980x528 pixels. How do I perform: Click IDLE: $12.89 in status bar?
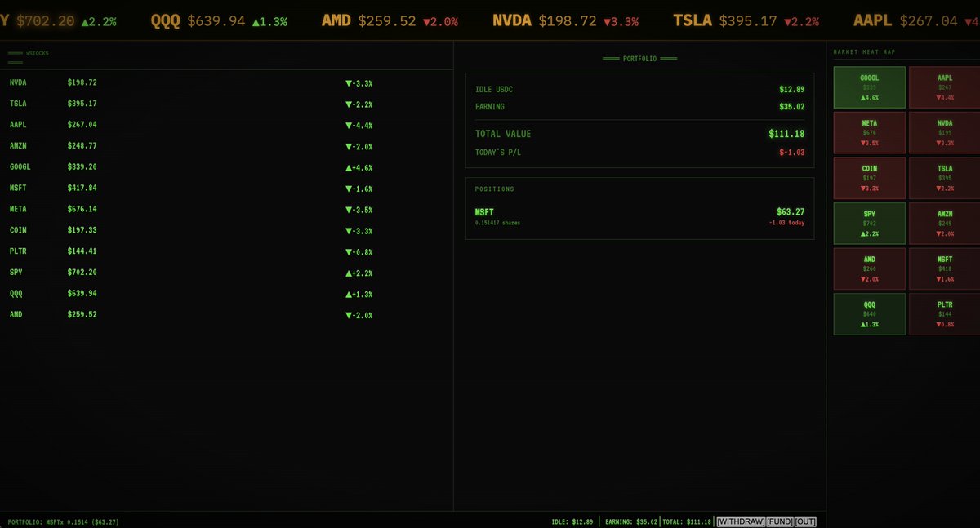pos(573,521)
